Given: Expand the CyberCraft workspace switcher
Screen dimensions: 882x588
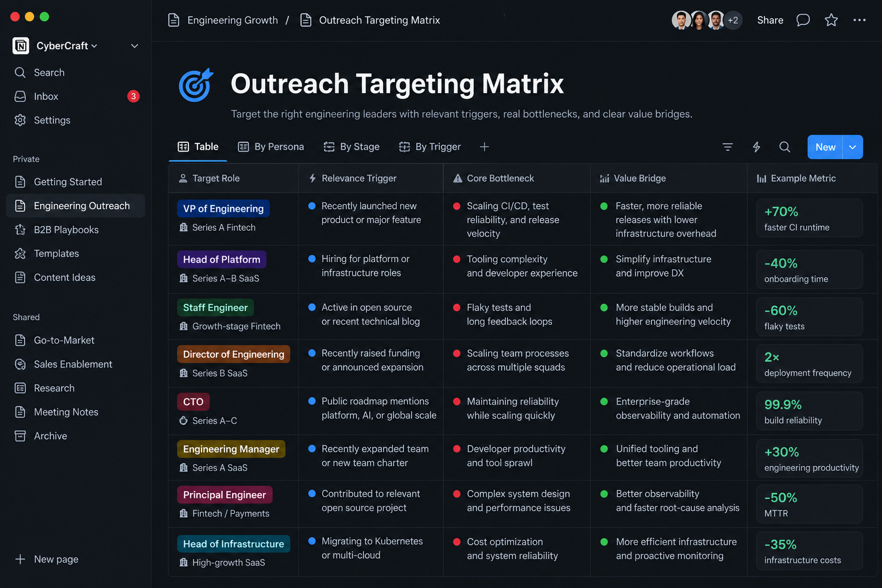Looking at the screenshot, I should click(x=67, y=46).
